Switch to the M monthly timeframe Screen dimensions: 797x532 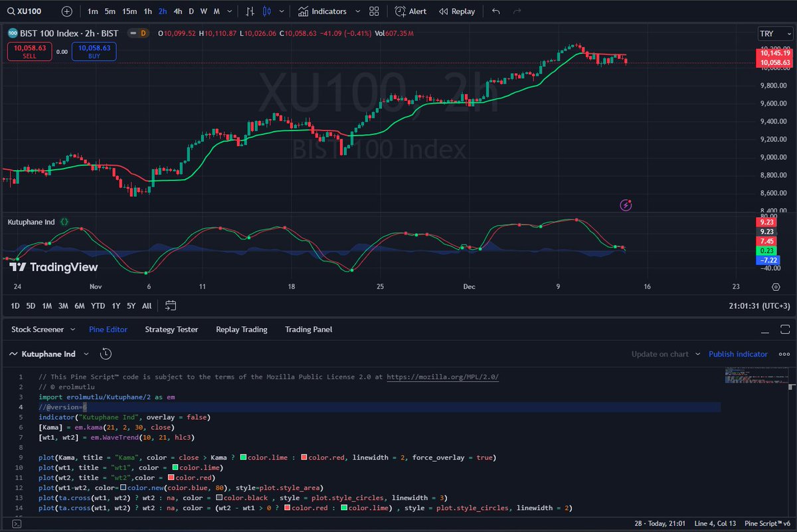click(217, 11)
